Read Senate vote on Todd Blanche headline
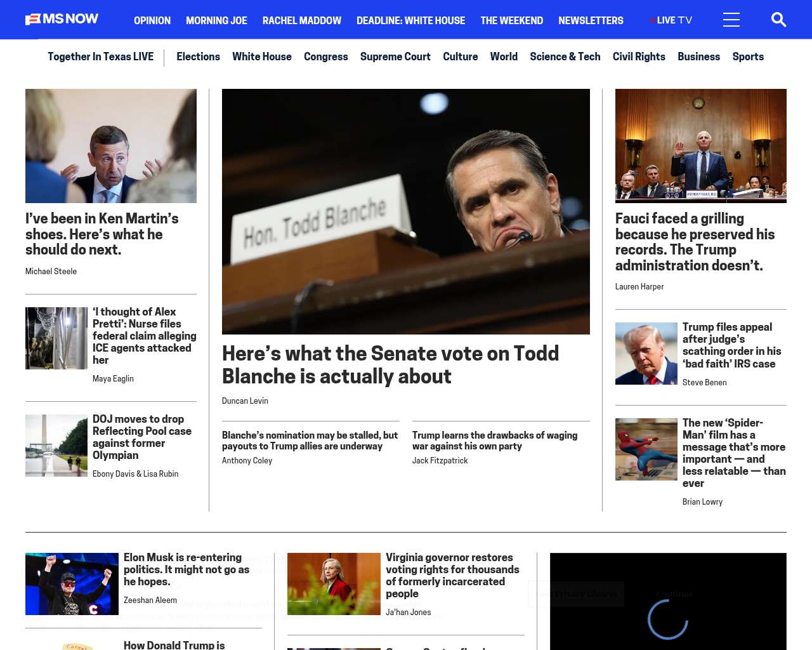The image size is (812, 650). pos(390,365)
